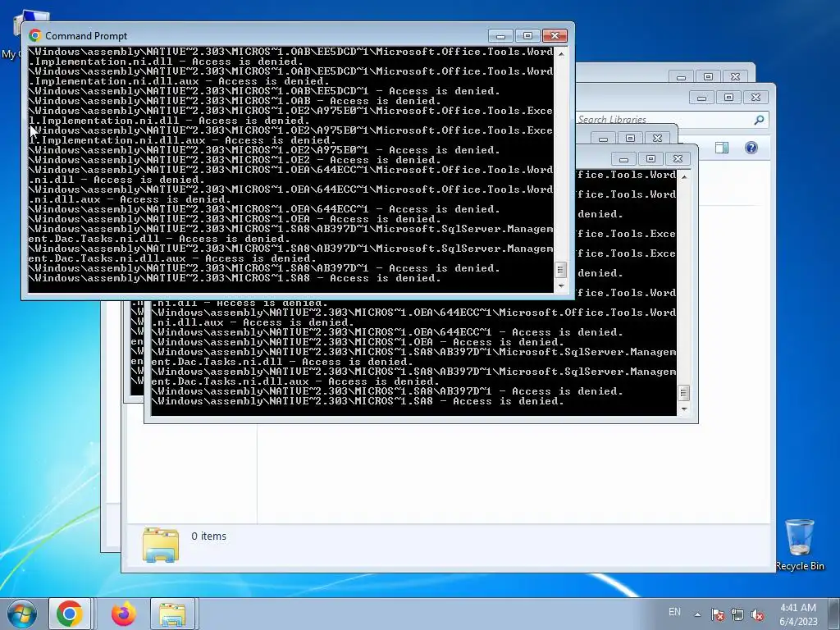840x630 pixels.
Task: Open Google Chrome from the taskbar
Action: coord(70,614)
